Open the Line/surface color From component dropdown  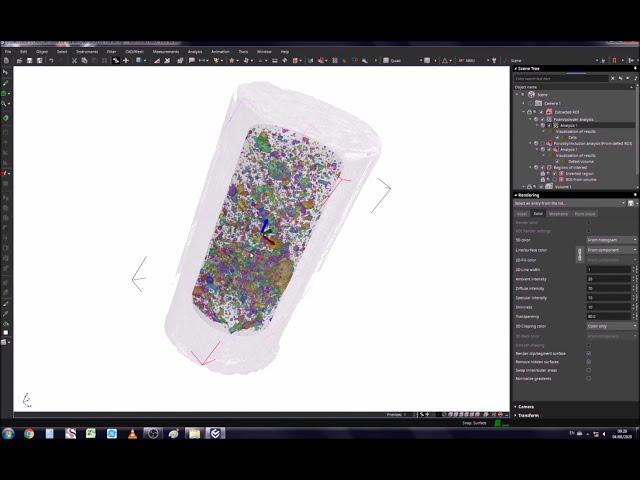click(x=611, y=250)
